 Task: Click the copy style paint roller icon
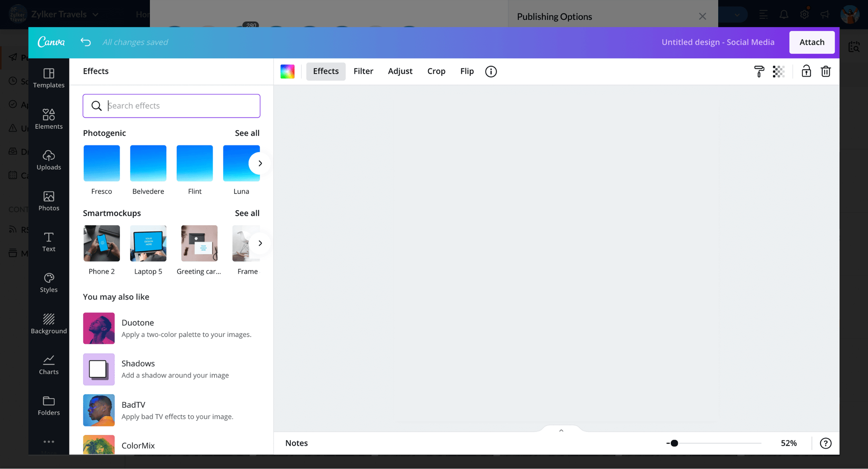coord(759,72)
